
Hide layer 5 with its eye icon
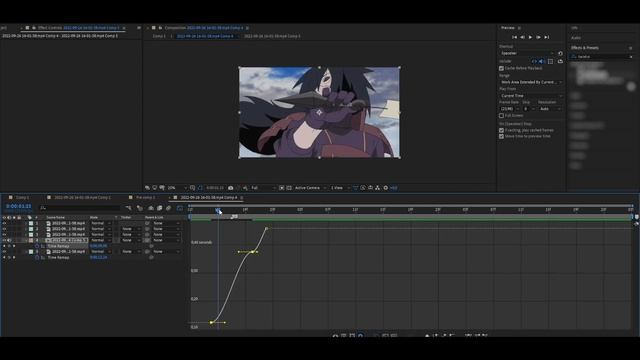[x=4, y=252]
